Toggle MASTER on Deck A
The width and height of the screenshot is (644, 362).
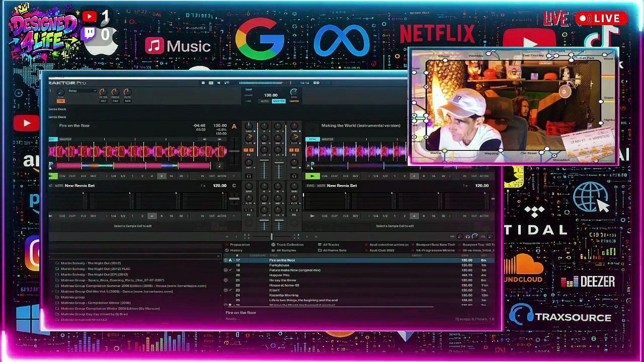[x=65, y=139]
